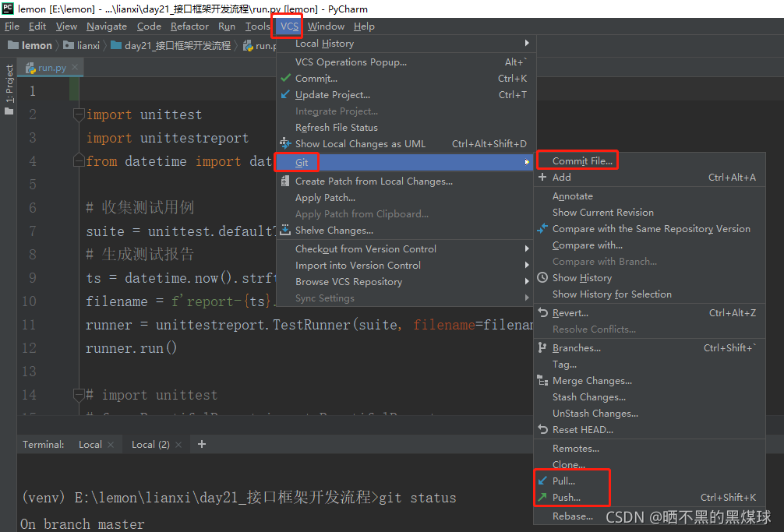This screenshot has width=784, height=532.
Task: Click the lemon project folder icon in breadcrumb
Action: point(13,45)
